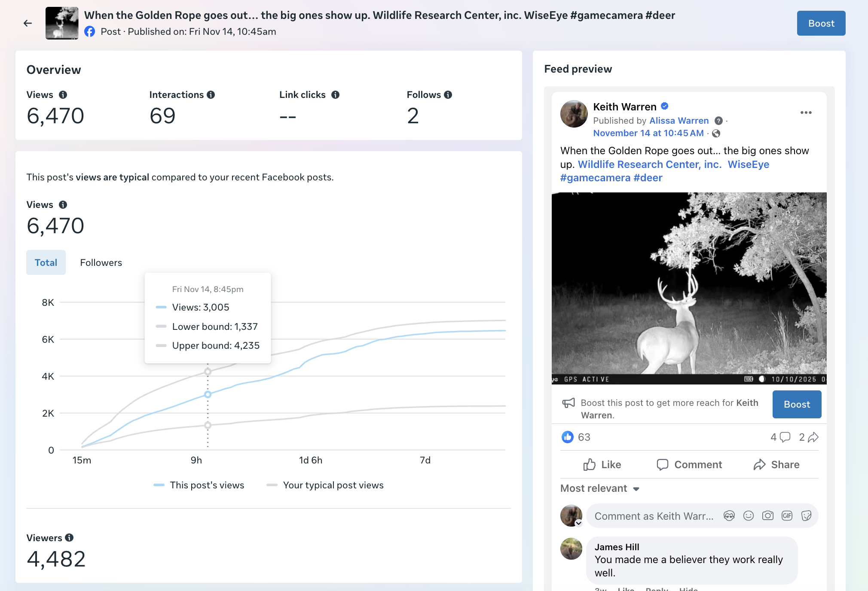
Task: Select the Total views tab
Action: (46, 262)
